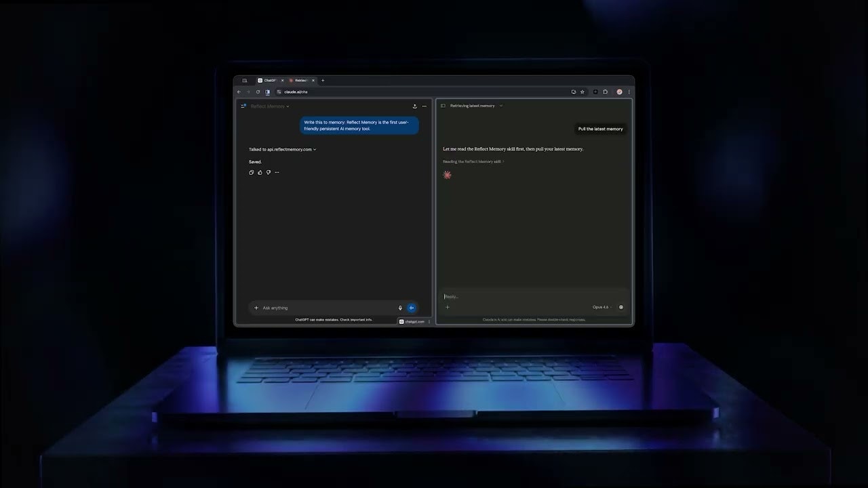Click the split view icon beside address bar
The image size is (868, 488).
click(268, 91)
